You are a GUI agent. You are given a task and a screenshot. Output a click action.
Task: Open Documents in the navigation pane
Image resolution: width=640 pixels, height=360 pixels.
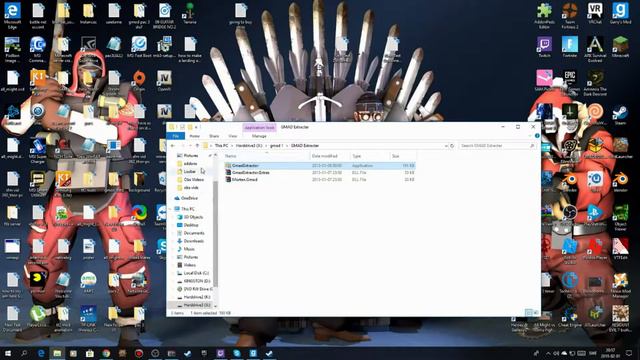pyautogui.click(x=194, y=233)
